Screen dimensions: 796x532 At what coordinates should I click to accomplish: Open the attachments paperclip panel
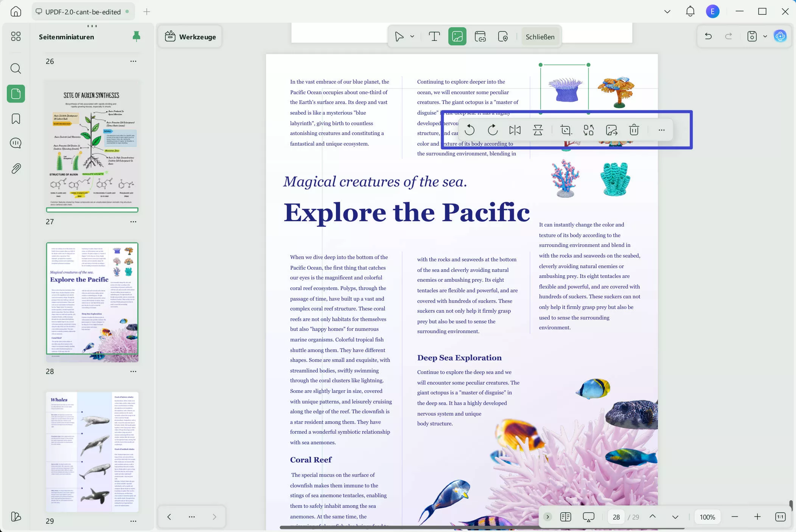tap(16, 168)
